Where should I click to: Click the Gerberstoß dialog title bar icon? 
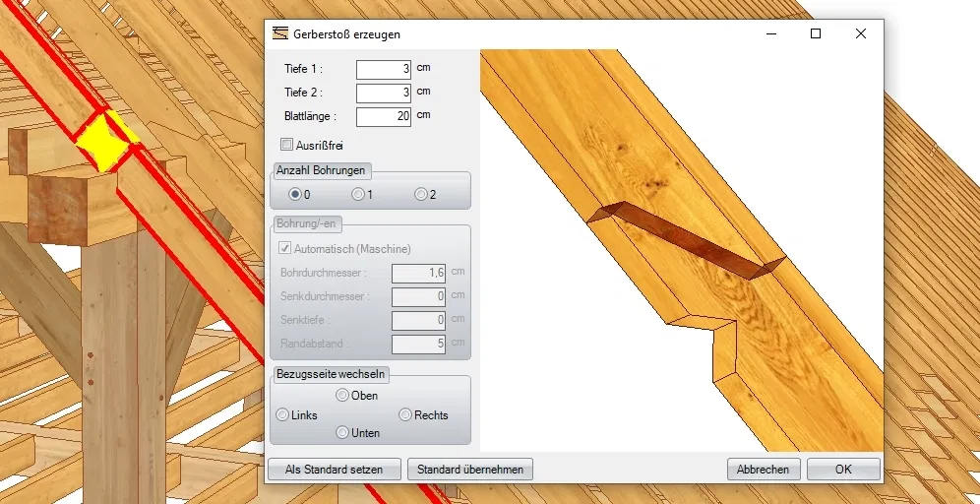280,33
